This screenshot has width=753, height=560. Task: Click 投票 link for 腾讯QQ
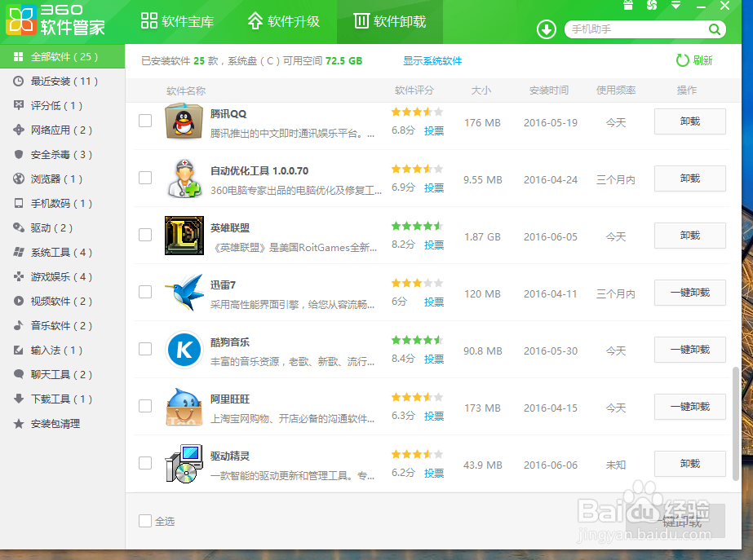click(x=434, y=131)
